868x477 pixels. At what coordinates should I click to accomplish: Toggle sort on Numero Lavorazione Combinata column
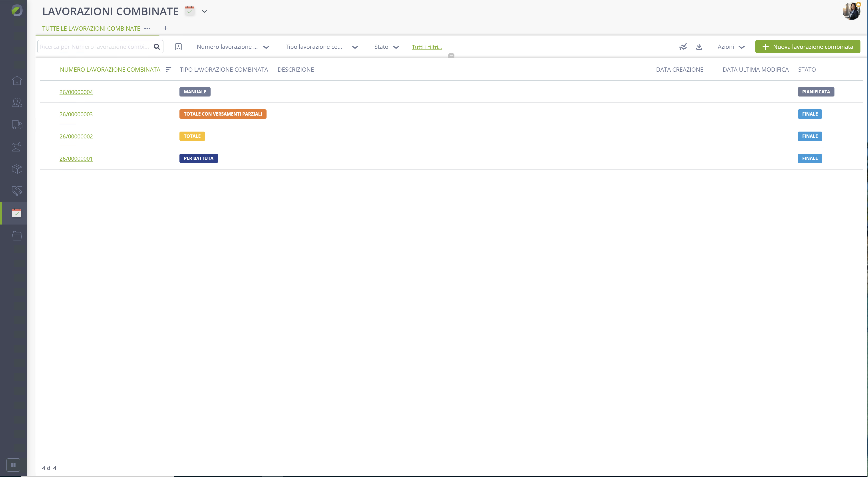(x=169, y=69)
